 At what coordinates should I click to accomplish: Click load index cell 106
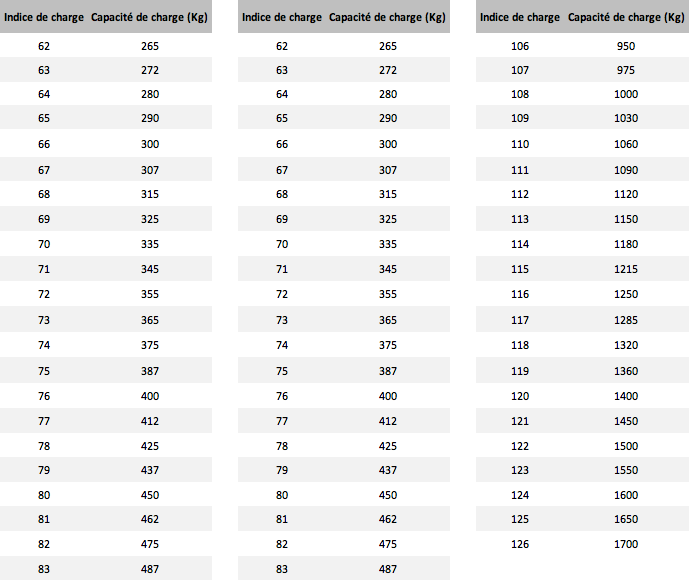click(x=519, y=46)
